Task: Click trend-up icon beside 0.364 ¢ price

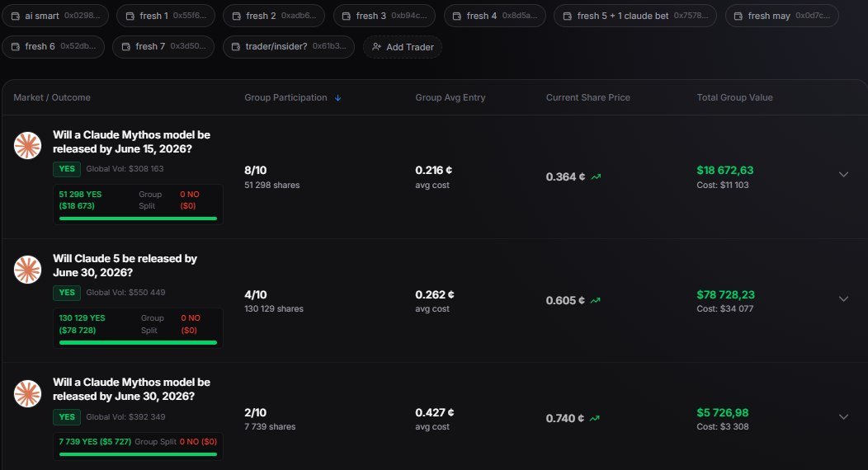Action: (x=597, y=177)
